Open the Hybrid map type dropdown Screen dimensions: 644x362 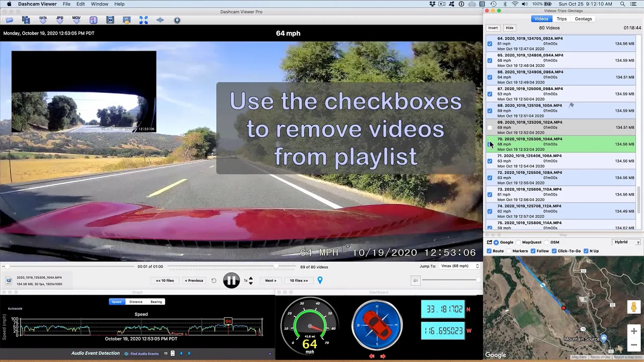627,242
